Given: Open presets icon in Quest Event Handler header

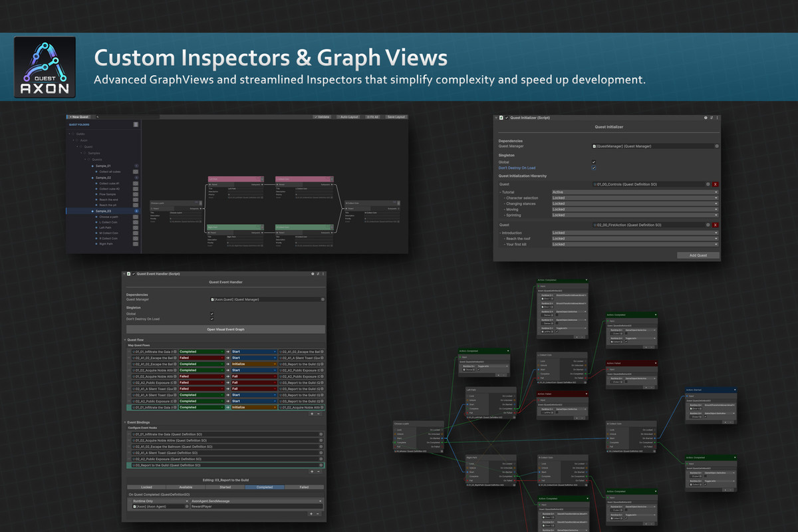Looking at the screenshot, I should [318, 274].
